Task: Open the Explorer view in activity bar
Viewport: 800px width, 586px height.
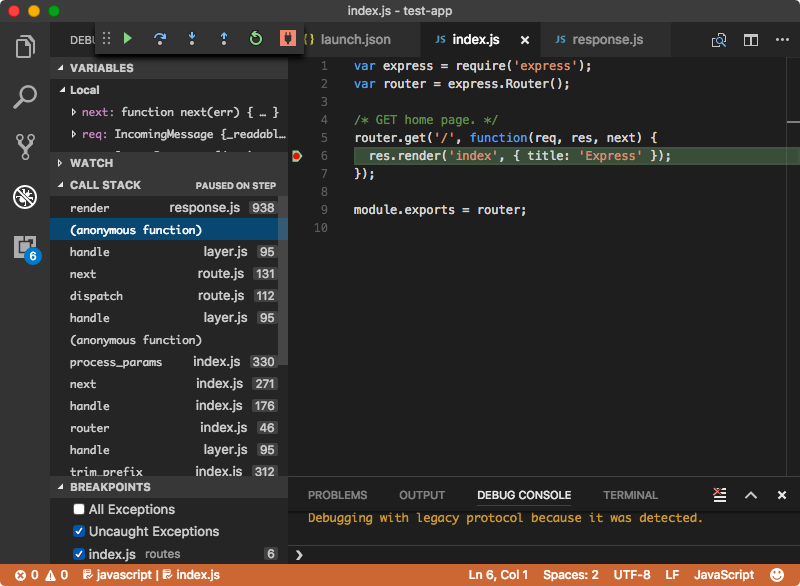Action: [25, 46]
